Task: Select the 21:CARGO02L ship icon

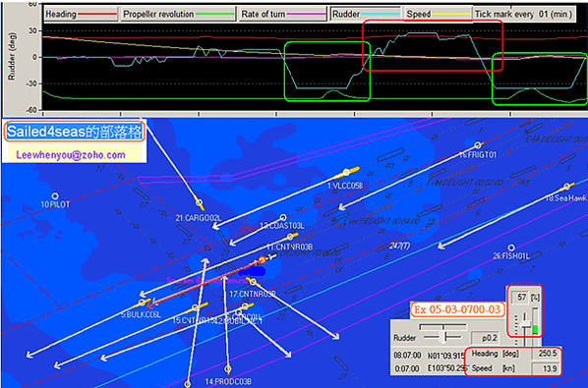Action: pos(200,204)
